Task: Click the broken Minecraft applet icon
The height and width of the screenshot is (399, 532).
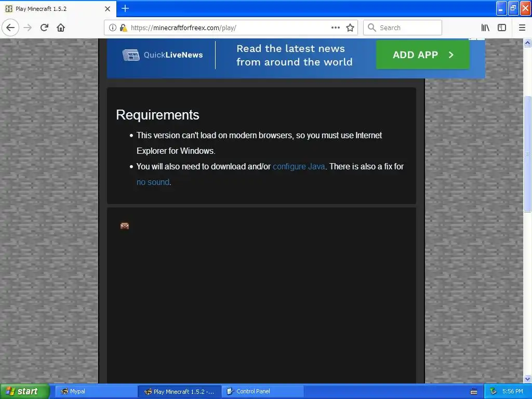Action: [x=125, y=225]
